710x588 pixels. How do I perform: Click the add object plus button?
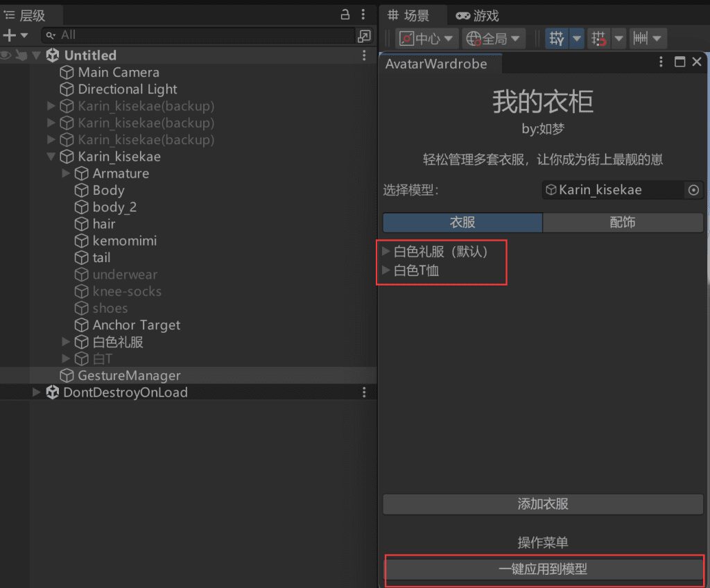pyautogui.click(x=10, y=35)
